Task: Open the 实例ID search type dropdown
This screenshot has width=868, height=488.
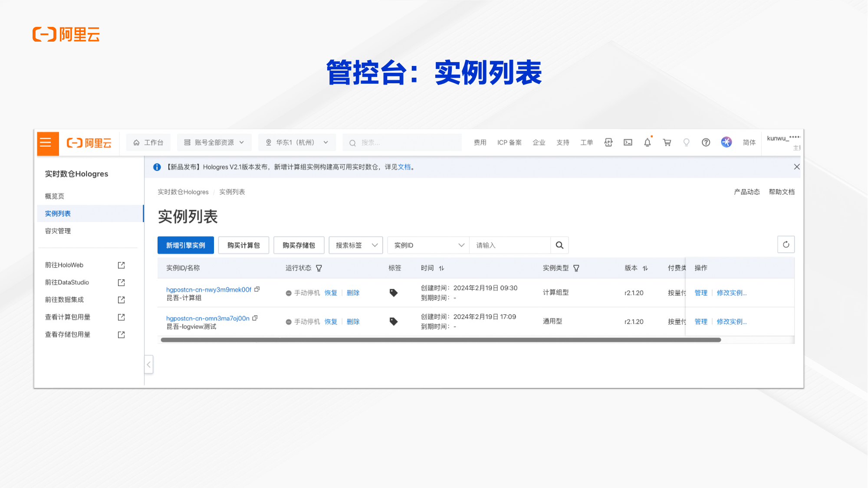Action: 428,245
